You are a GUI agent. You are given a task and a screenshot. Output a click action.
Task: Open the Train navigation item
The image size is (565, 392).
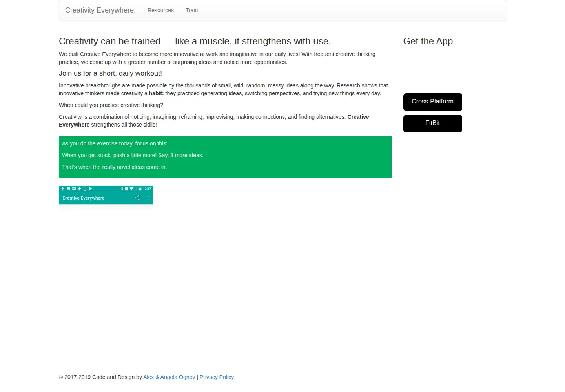[191, 10]
